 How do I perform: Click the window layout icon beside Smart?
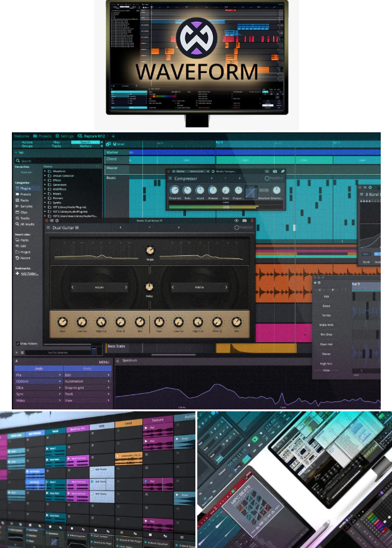109,144
